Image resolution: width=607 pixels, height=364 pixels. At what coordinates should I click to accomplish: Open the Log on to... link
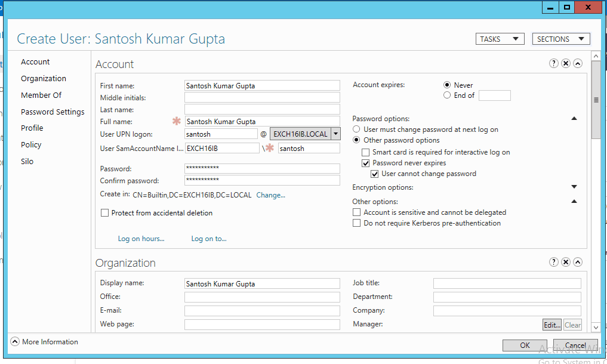(x=209, y=239)
